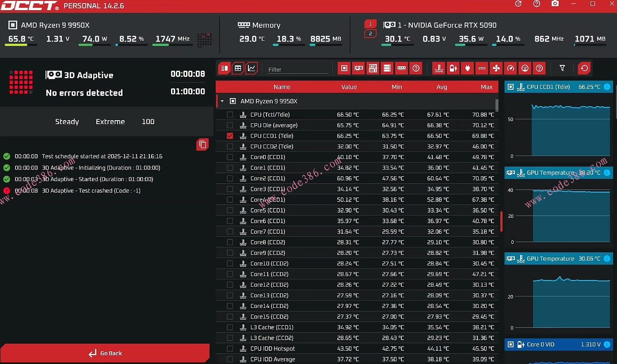Sort by the Name column header
This screenshot has height=364, width=617.
tap(282, 87)
